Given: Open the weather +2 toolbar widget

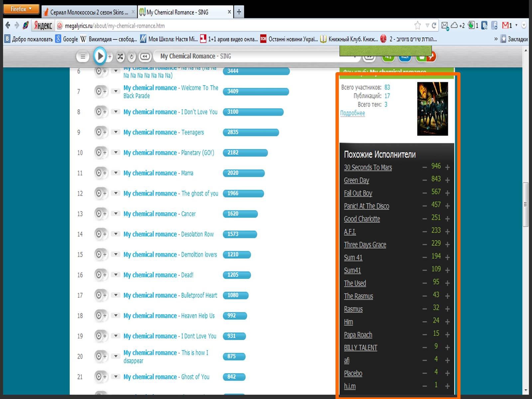Looking at the screenshot, I should 458,25.
